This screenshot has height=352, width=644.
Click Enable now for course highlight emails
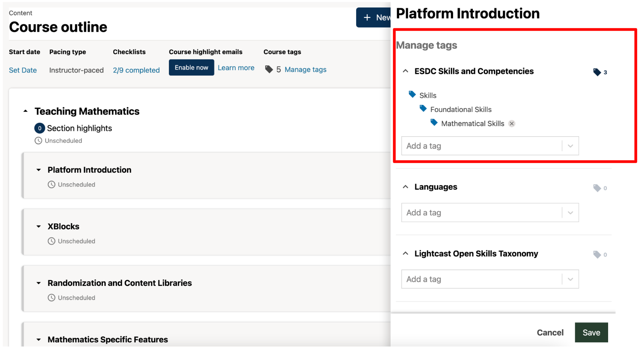tap(191, 68)
